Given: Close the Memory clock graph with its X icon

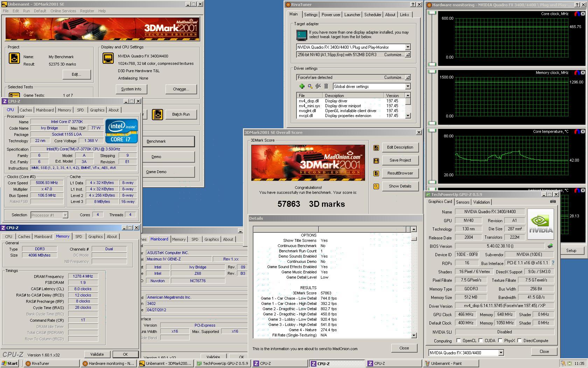Looking at the screenshot, I should click(x=583, y=73).
